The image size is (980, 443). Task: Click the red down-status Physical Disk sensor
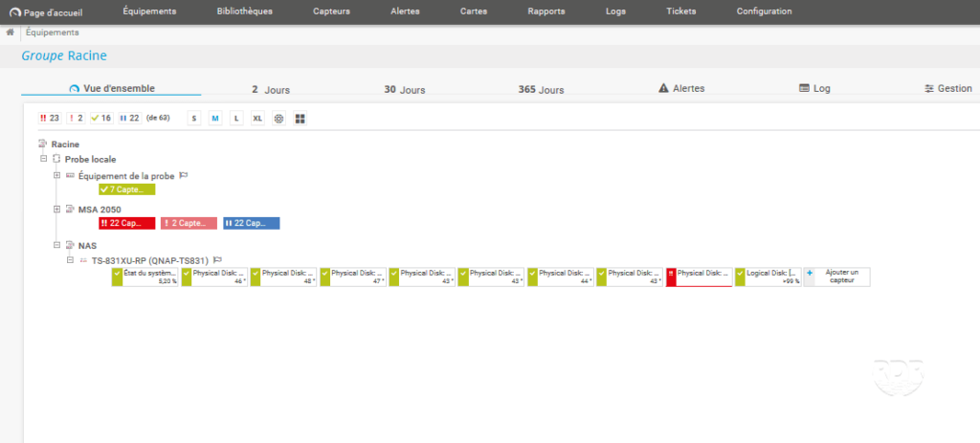(x=699, y=277)
